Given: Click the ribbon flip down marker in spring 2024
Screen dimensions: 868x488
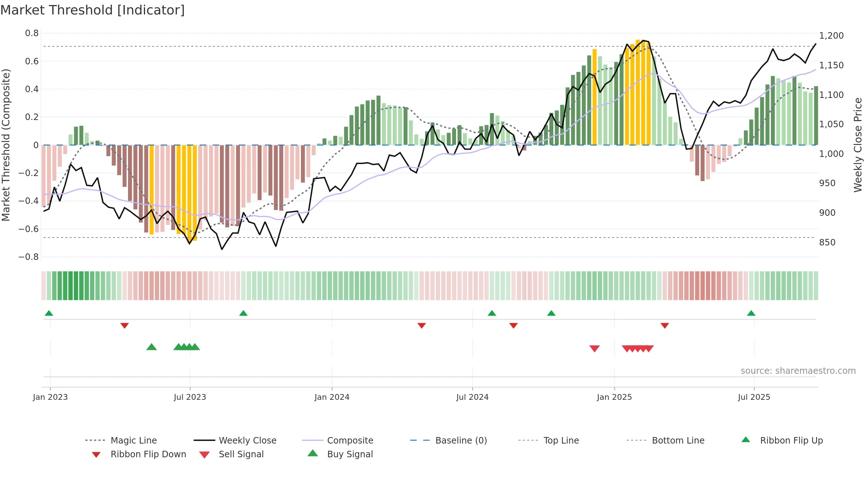Looking at the screenshot, I should coord(422,326).
